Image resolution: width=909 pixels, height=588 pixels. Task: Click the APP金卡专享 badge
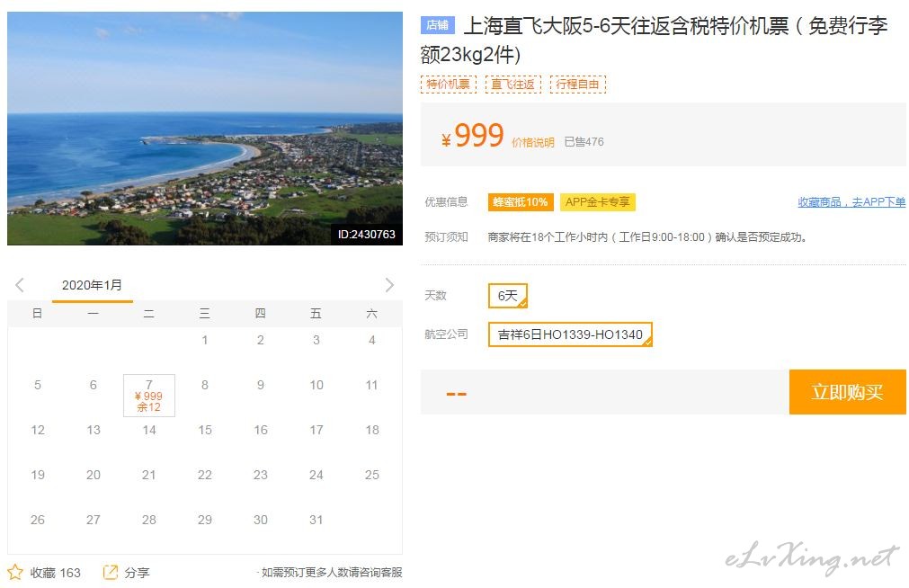click(x=598, y=201)
